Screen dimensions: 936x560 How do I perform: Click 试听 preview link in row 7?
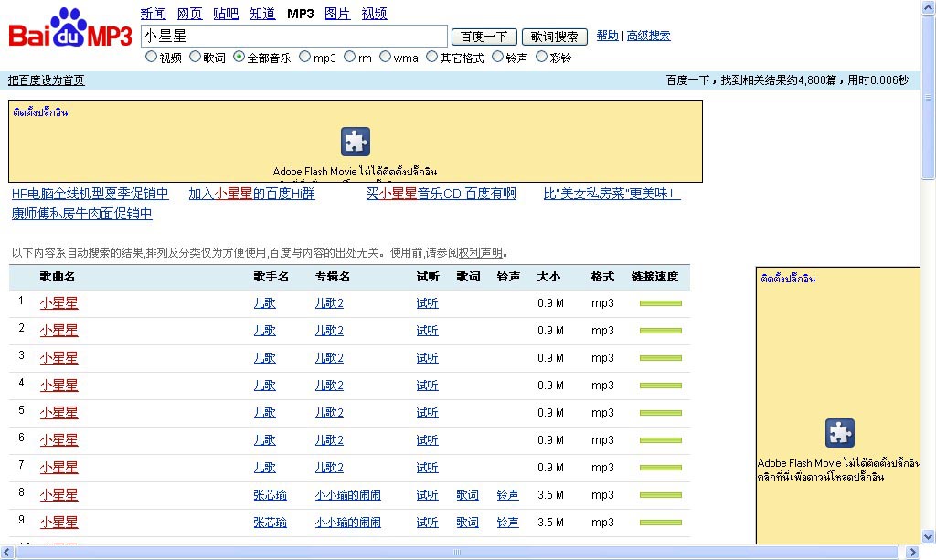click(x=428, y=468)
